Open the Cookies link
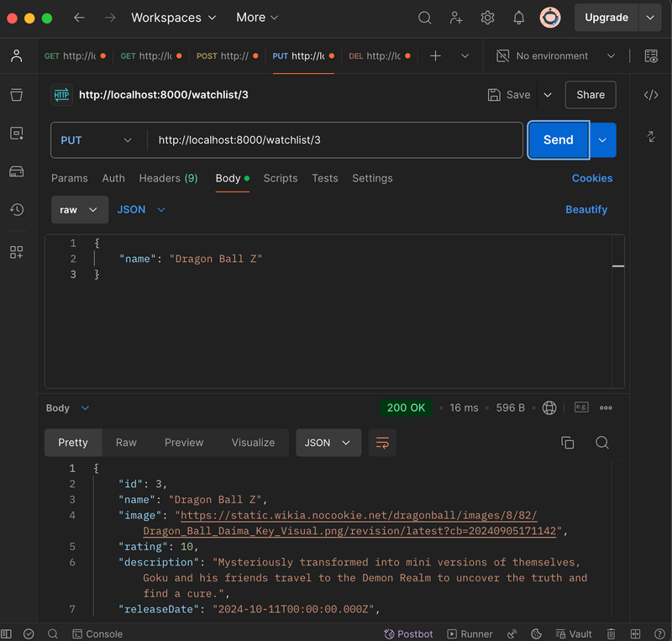Image resolution: width=672 pixels, height=641 pixels. pyautogui.click(x=592, y=178)
